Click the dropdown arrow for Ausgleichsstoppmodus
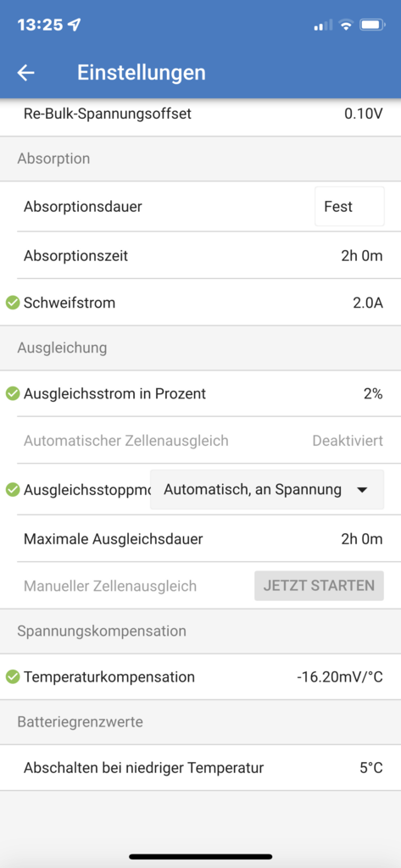Image resolution: width=401 pixels, height=868 pixels. pos(362,490)
